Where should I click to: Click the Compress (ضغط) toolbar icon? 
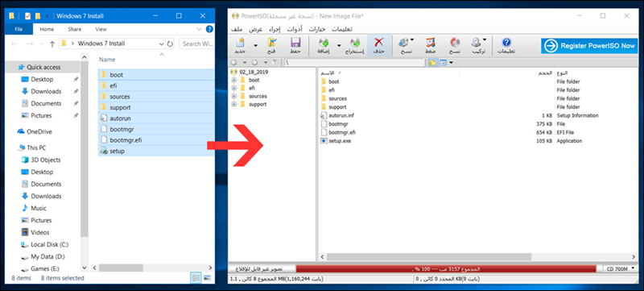coord(431,43)
